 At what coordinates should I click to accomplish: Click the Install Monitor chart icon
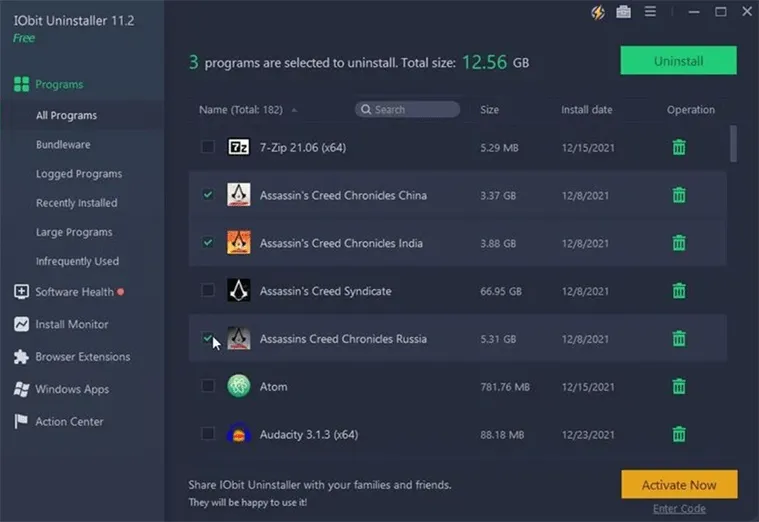21,324
